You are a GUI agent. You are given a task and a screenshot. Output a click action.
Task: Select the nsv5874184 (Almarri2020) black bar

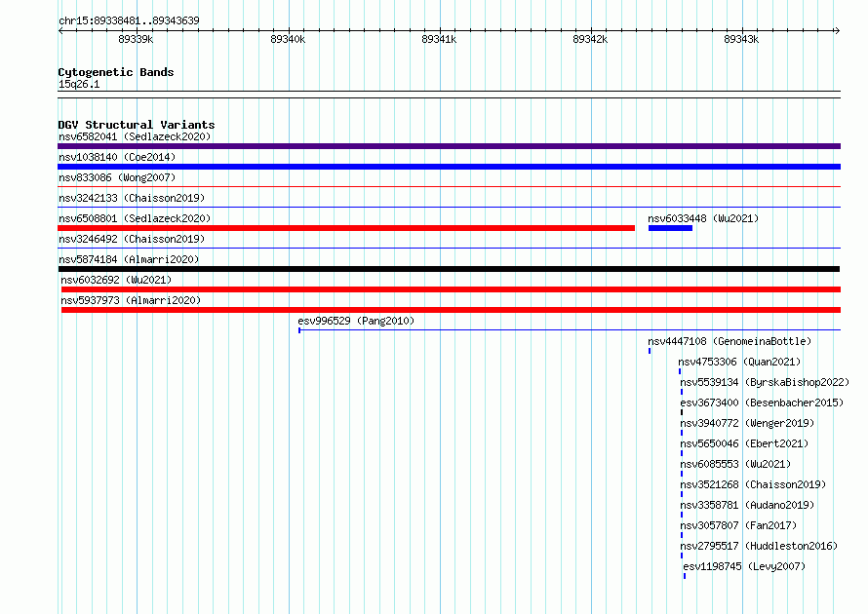pyautogui.click(x=449, y=269)
